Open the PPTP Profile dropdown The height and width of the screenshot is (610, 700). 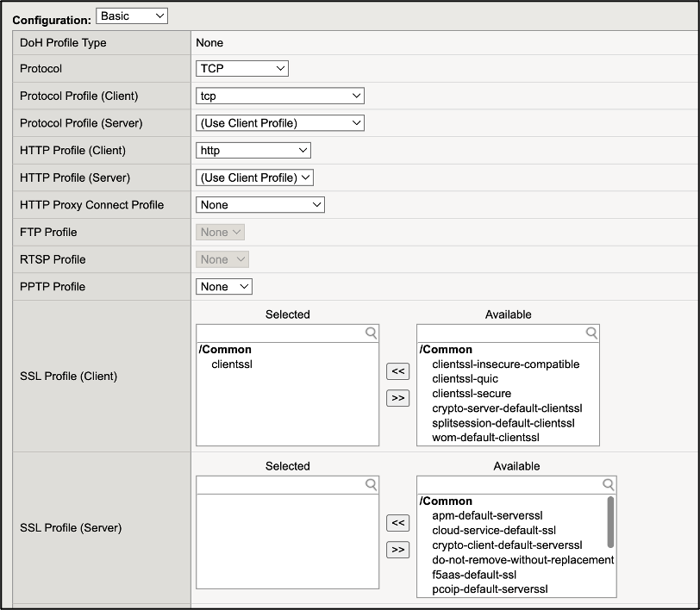(223, 286)
